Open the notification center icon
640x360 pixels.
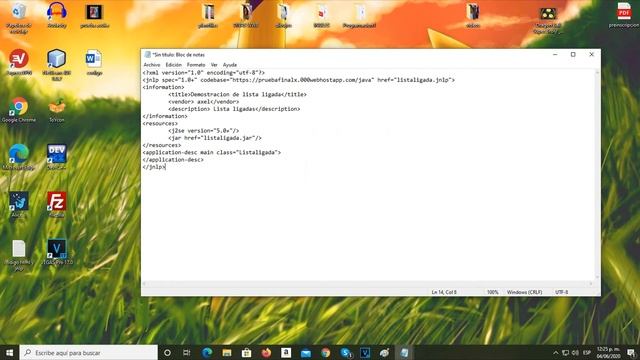point(631,353)
